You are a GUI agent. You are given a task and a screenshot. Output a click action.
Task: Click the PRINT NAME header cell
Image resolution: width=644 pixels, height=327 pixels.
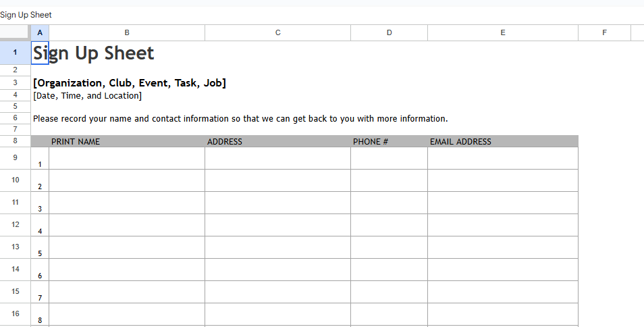(x=127, y=142)
